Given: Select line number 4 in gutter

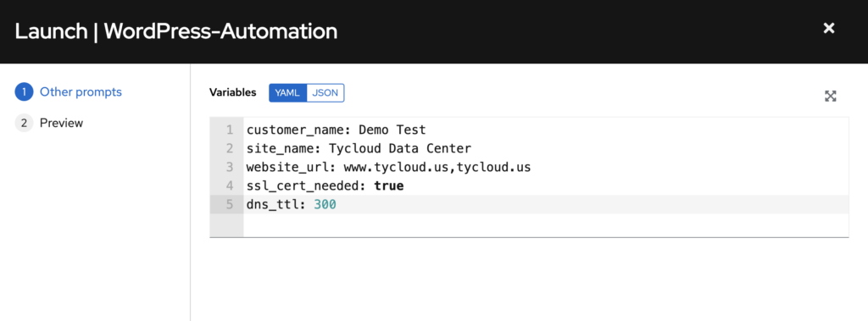Looking at the screenshot, I should click(230, 186).
